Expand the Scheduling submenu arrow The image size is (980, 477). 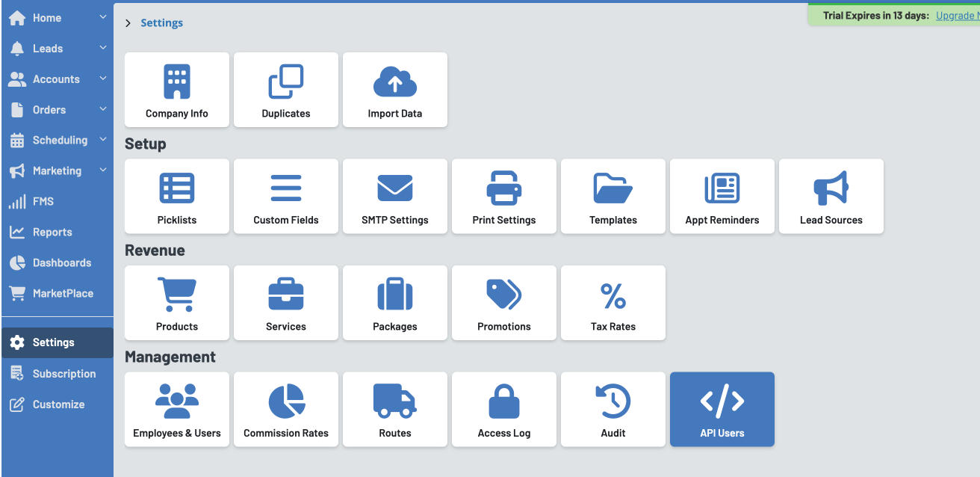click(x=103, y=140)
